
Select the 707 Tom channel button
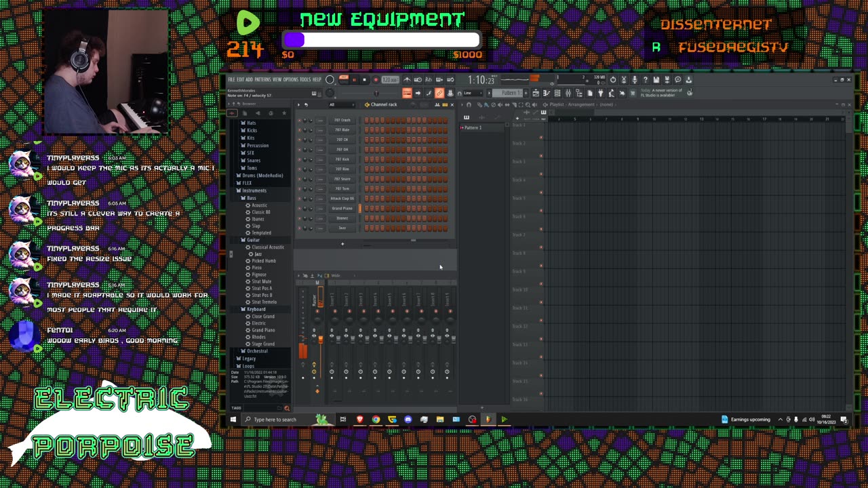pos(342,188)
